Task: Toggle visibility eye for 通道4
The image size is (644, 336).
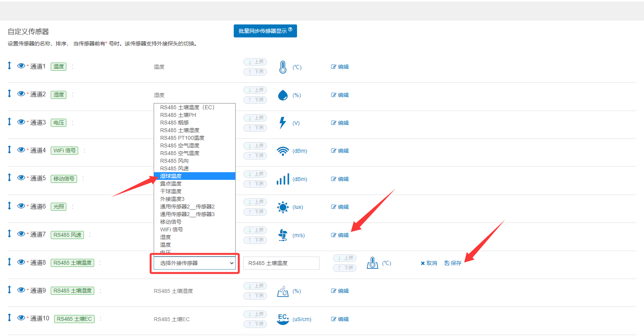Action: (21, 150)
